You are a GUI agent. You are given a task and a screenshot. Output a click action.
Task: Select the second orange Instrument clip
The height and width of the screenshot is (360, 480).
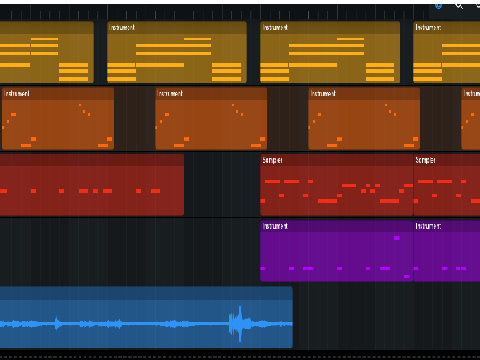point(211,119)
